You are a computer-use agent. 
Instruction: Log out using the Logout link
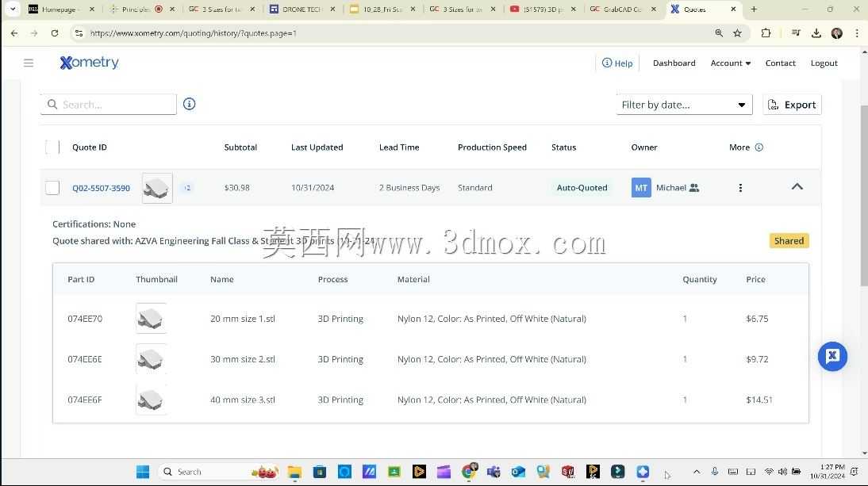pos(824,63)
